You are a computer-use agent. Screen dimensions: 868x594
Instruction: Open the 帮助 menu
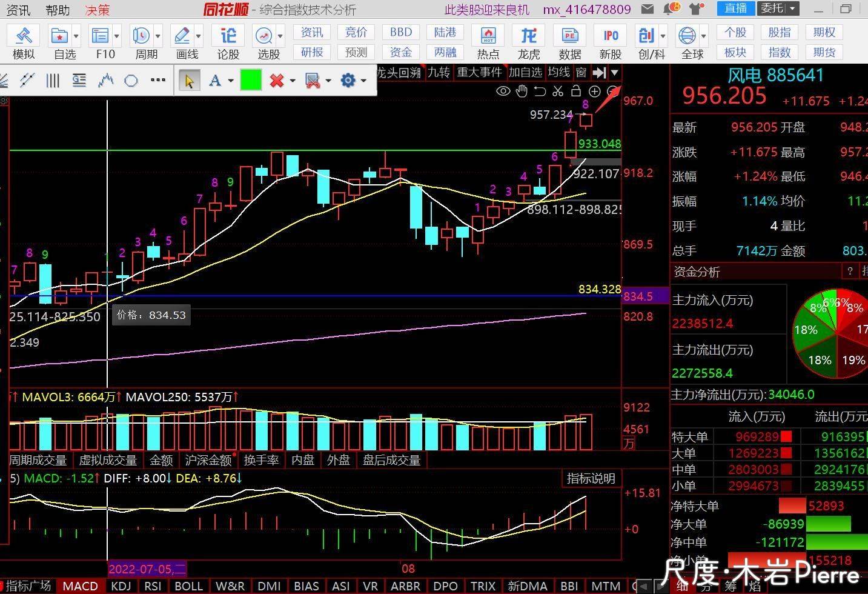click(58, 10)
